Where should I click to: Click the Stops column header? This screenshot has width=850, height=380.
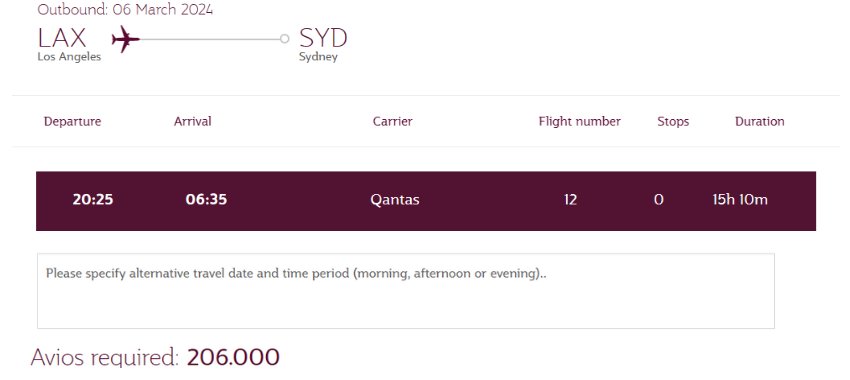(x=673, y=121)
